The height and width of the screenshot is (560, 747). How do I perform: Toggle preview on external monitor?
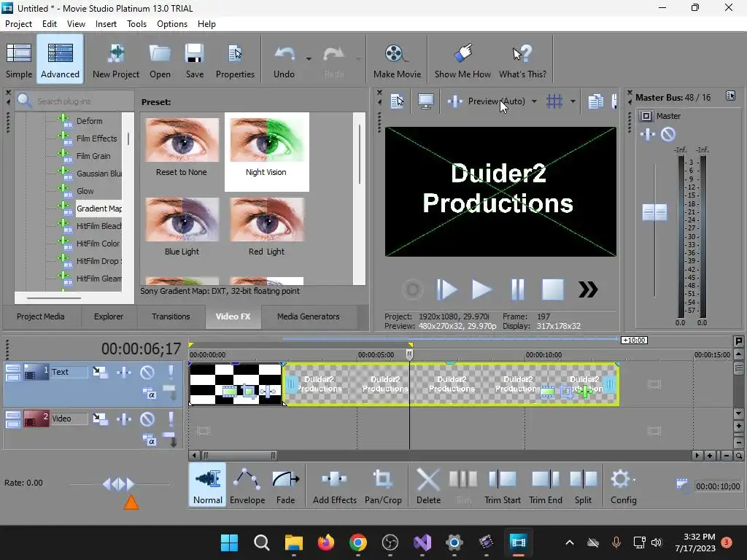tap(425, 101)
